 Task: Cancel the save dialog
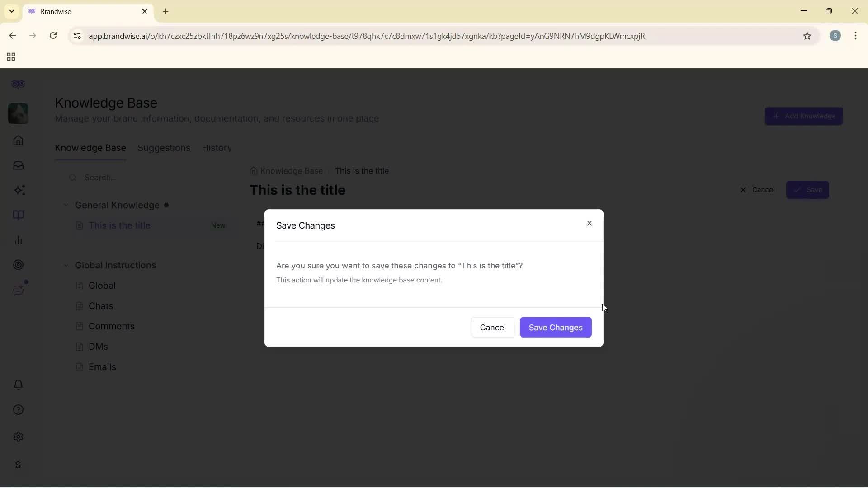(492, 327)
